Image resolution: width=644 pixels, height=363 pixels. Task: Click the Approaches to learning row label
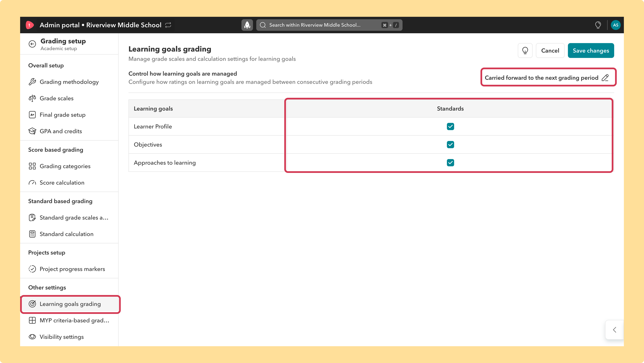click(165, 163)
